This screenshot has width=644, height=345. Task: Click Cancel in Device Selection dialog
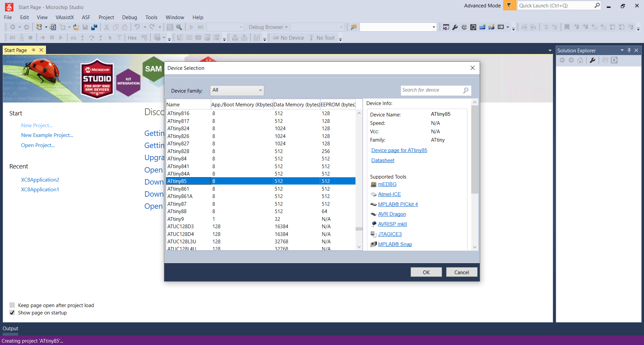[462, 272]
